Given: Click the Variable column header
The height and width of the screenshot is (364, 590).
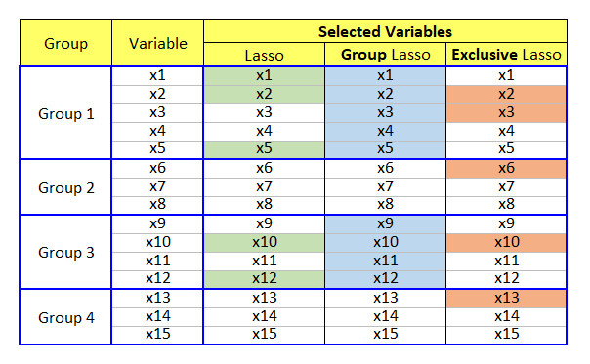Looking at the screenshot, I should (x=157, y=43).
